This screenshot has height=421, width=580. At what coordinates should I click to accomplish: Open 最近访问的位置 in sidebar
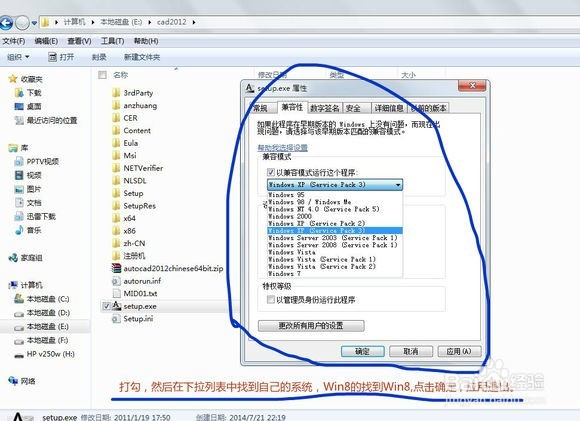coord(45,120)
